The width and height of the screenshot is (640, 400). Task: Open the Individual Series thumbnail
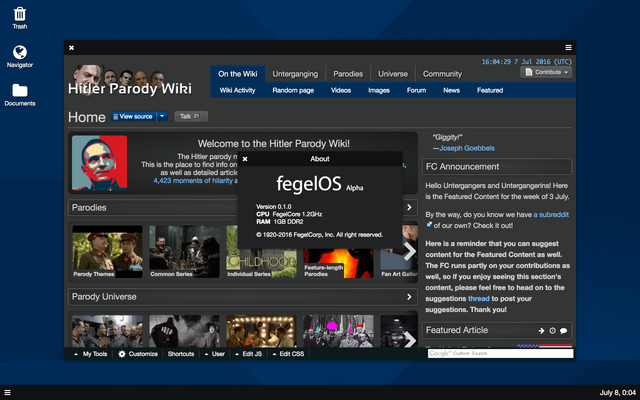(261, 262)
